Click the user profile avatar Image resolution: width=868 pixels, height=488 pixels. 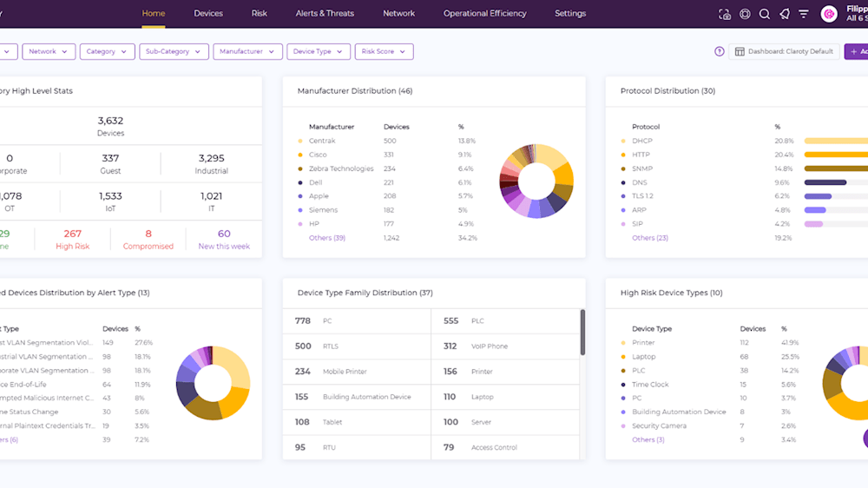pos(829,14)
